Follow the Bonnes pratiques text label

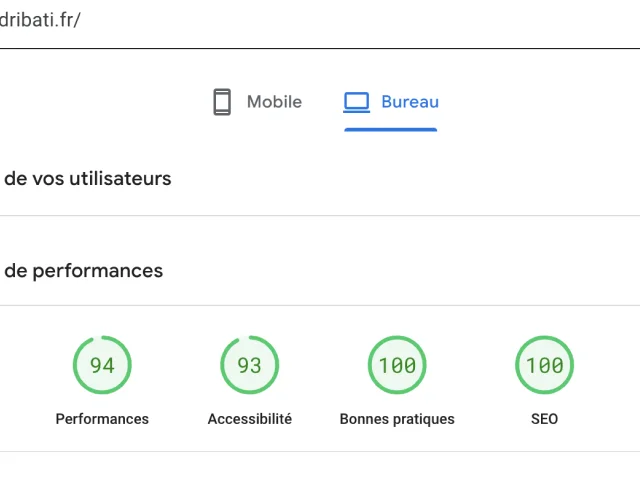pos(397,419)
